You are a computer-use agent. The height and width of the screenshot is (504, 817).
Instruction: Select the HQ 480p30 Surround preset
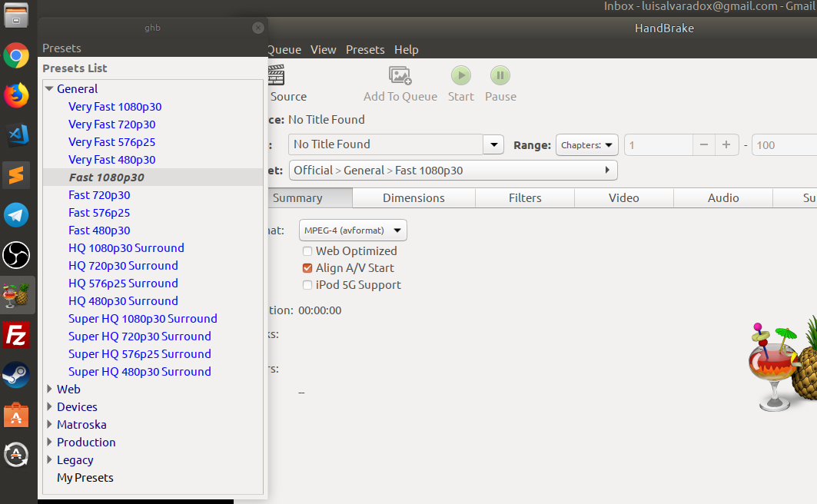(x=123, y=301)
